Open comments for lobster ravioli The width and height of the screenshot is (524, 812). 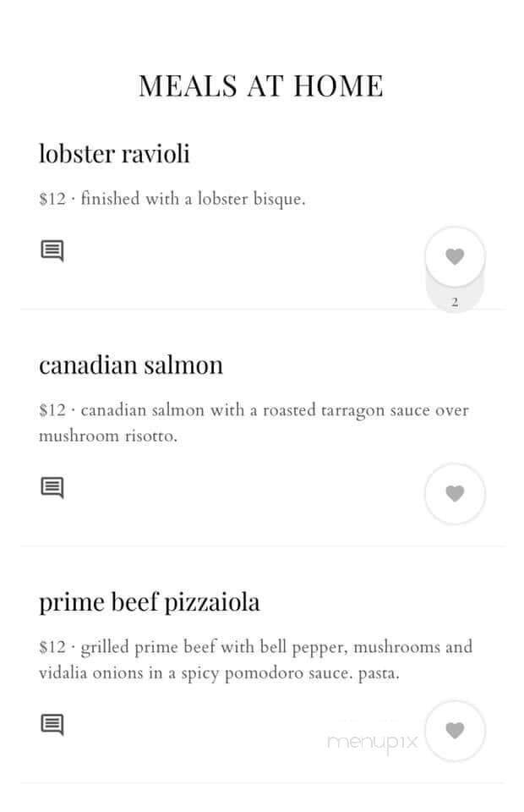pyautogui.click(x=52, y=250)
